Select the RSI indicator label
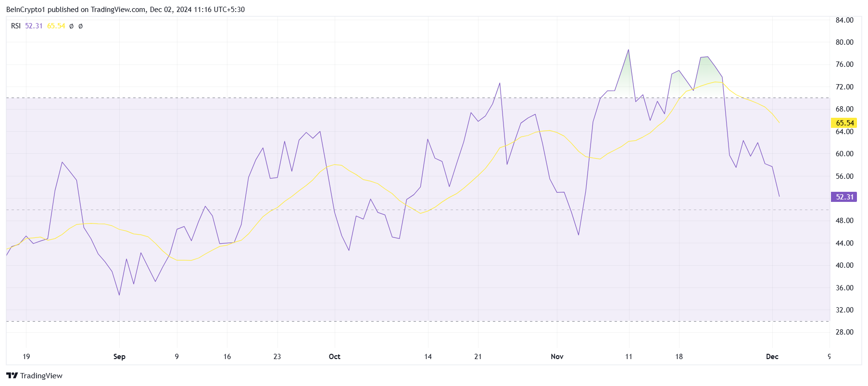The image size is (868, 386). [x=16, y=26]
